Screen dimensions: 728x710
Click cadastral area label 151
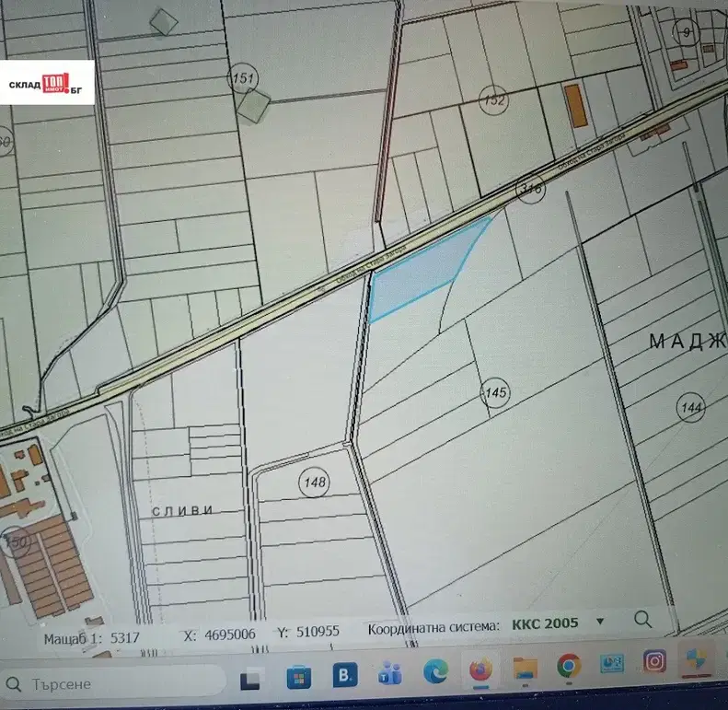[243, 78]
